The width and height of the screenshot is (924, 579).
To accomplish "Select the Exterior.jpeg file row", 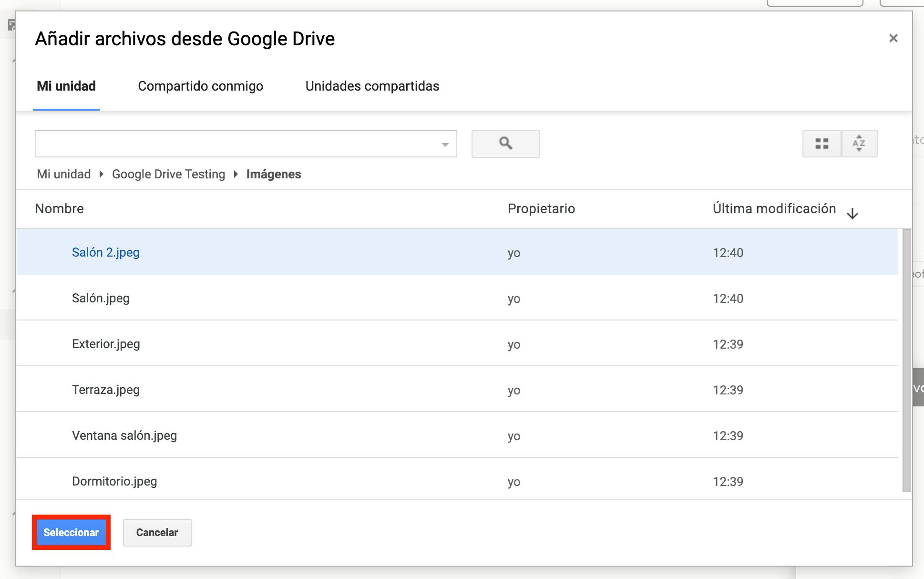I will [x=106, y=344].
